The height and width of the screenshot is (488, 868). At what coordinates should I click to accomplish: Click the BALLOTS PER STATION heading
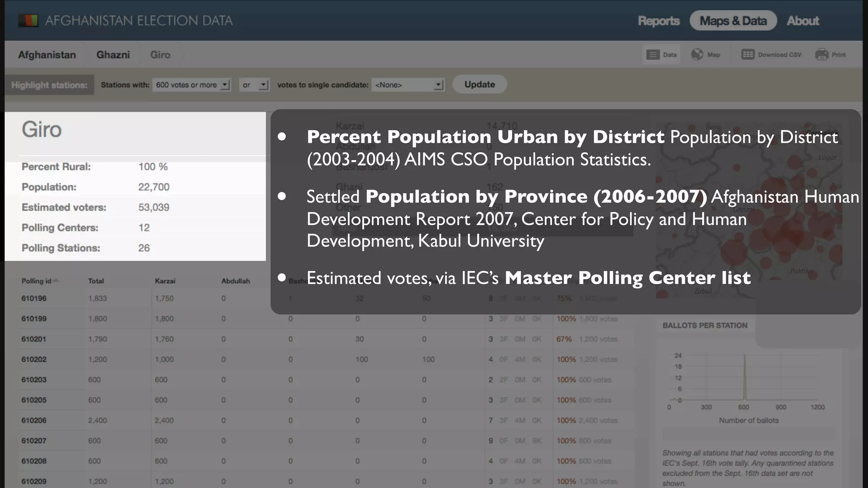705,325
